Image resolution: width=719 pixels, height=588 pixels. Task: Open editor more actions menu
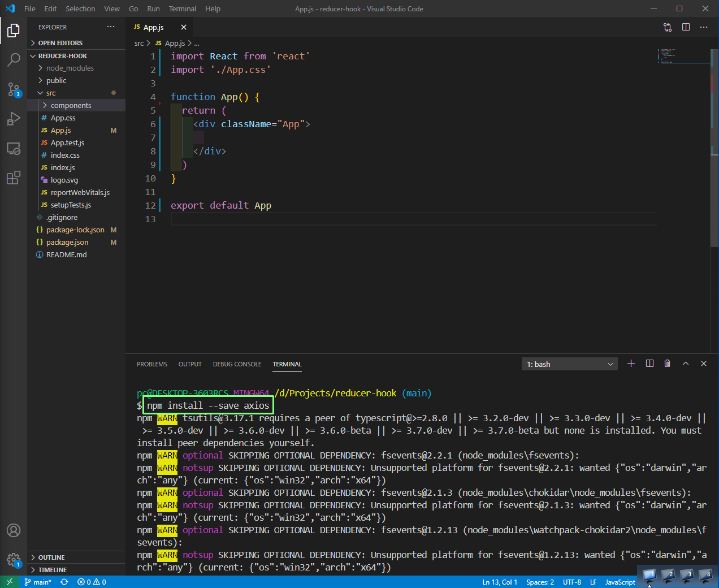pos(704,27)
